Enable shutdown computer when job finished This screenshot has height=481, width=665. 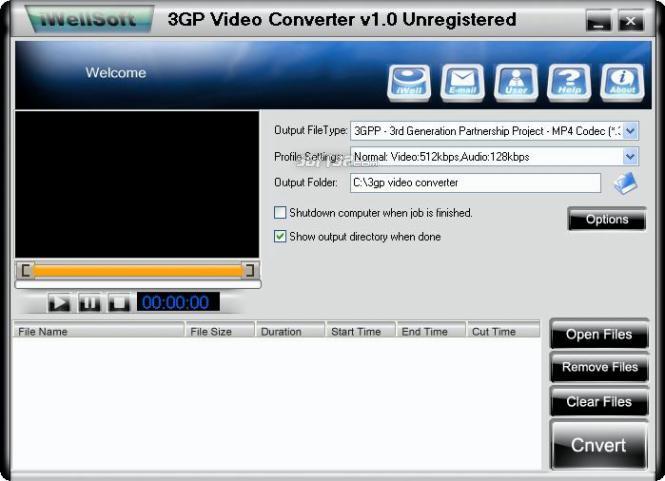click(x=280, y=213)
